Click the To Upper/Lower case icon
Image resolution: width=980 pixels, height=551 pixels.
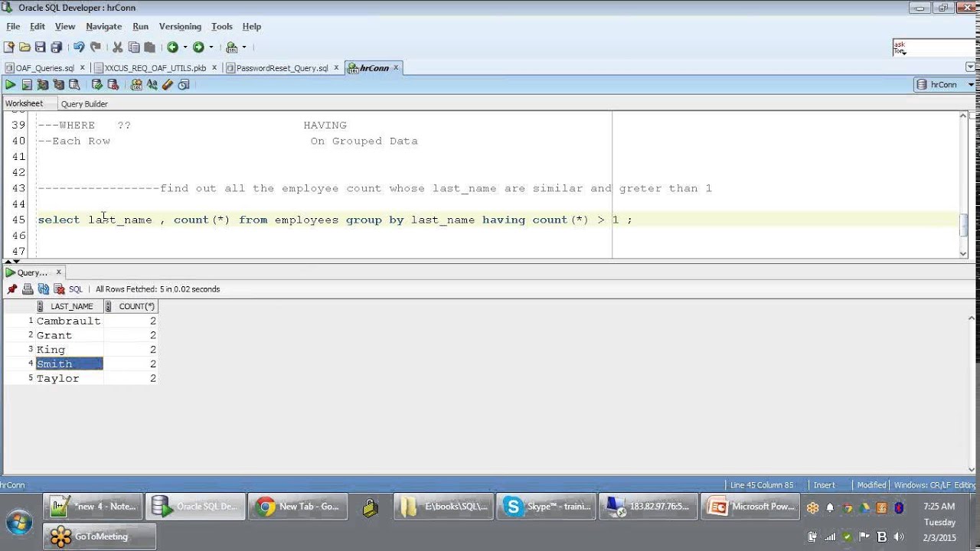point(152,85)
